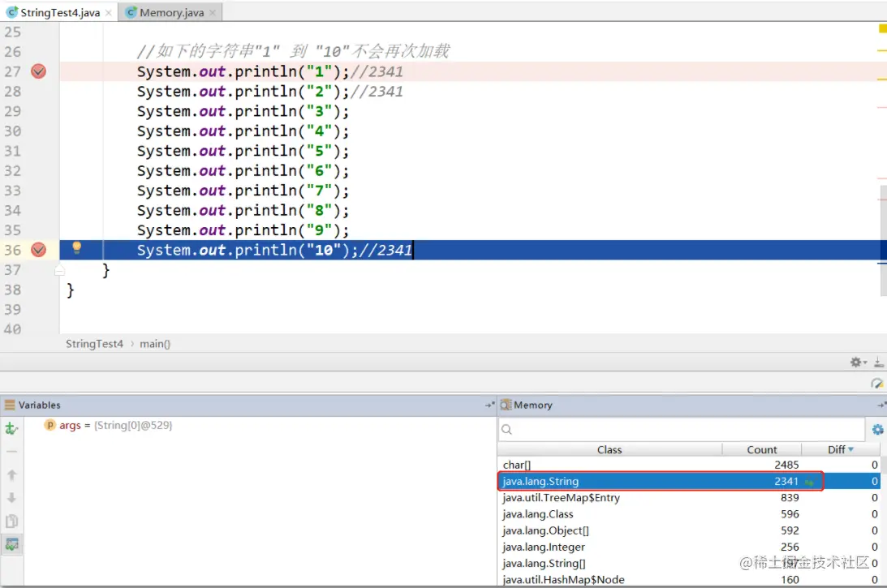Open the debugger settings gear dropdown
The image size is (887, 588).
(x=858, y=362)
